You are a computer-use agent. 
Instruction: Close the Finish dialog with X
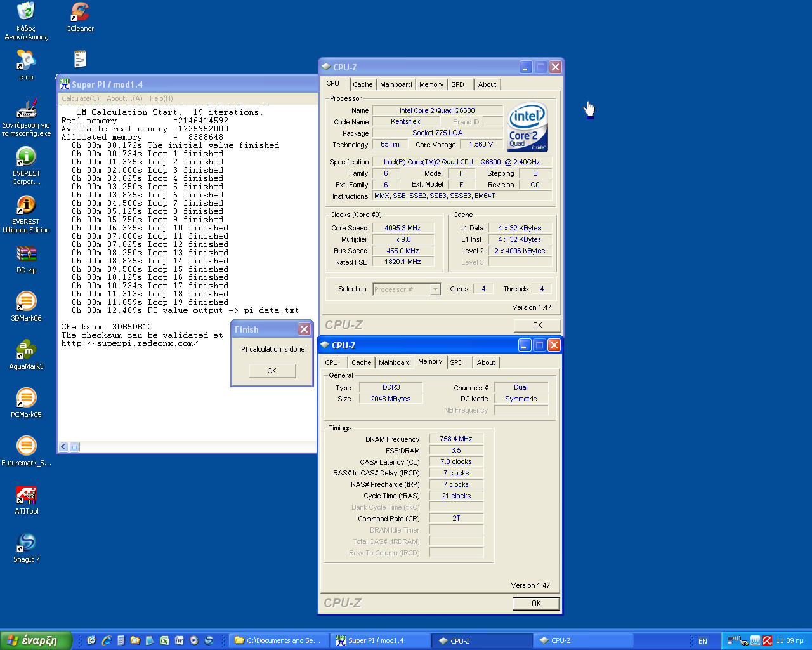[x=304, y=329]
